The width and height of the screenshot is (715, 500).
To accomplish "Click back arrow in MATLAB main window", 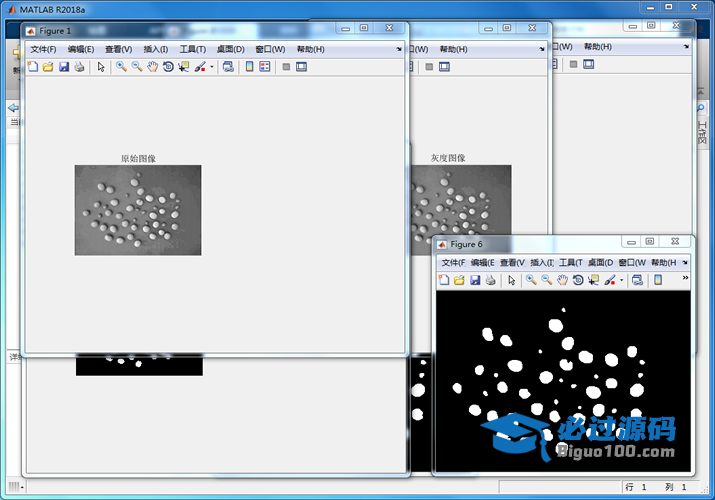I will [x=13, y=108].
